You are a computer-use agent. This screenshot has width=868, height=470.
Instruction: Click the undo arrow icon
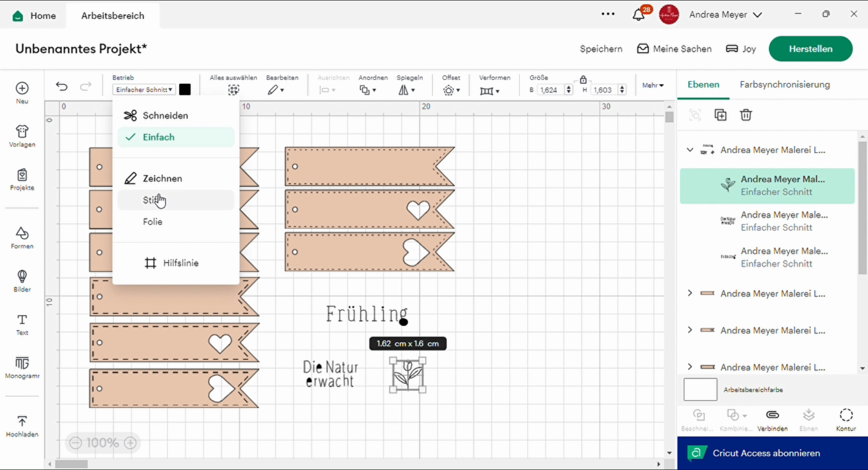pos(62,86)
